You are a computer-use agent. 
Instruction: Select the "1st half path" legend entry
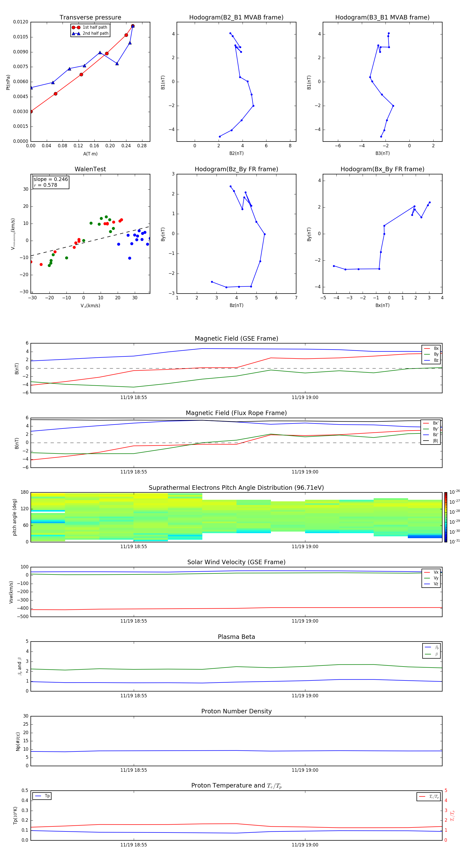(x=90, y=27)
